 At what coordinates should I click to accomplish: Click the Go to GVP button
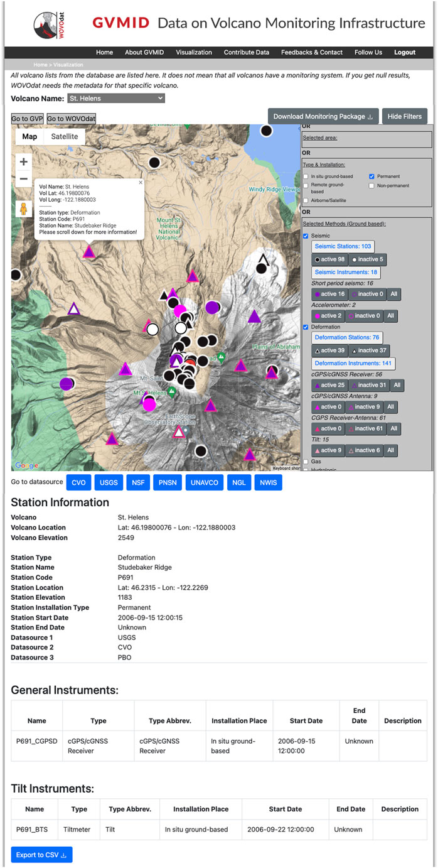(27, 119)
